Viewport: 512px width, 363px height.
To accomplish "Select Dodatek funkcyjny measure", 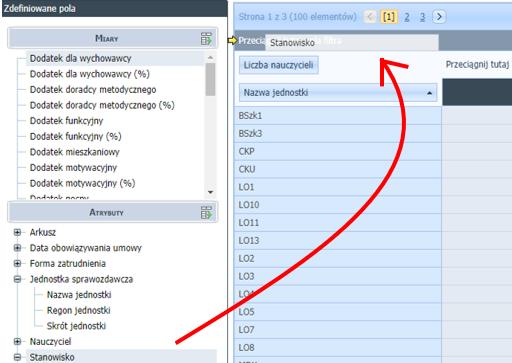I will pyautogui.click(x=66, y=121).
